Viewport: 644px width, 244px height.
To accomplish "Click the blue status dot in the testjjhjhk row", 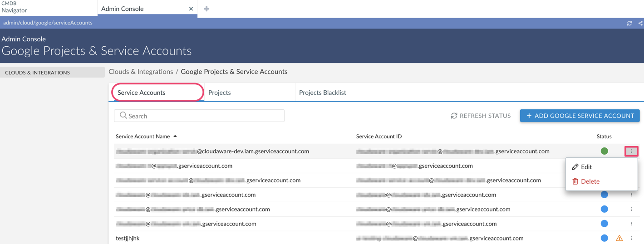I will pos(605,238).
